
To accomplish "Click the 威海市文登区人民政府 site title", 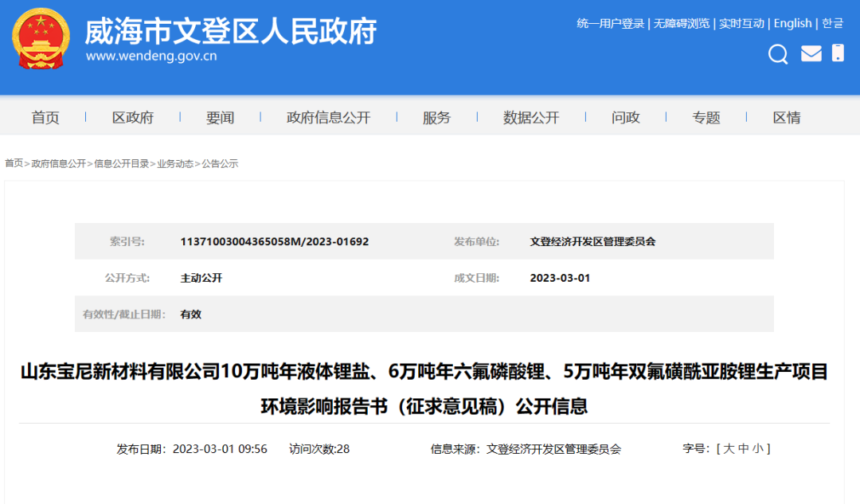I will (230, 31).
